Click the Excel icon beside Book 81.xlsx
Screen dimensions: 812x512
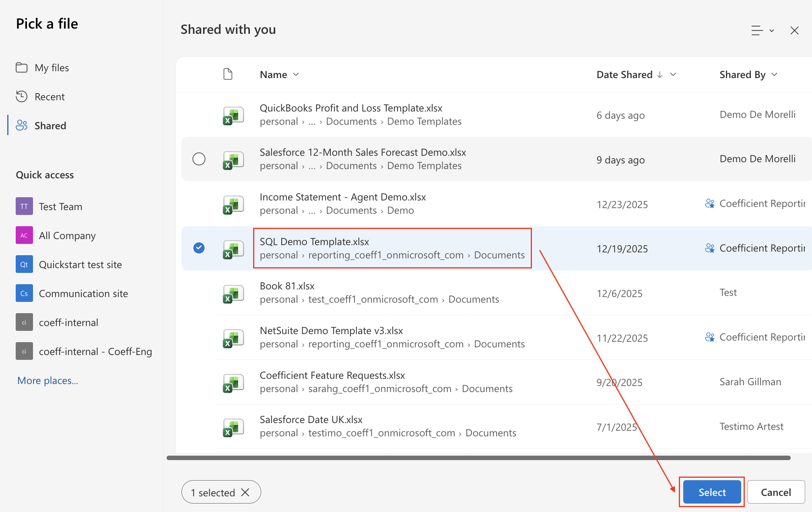[233, 293]
